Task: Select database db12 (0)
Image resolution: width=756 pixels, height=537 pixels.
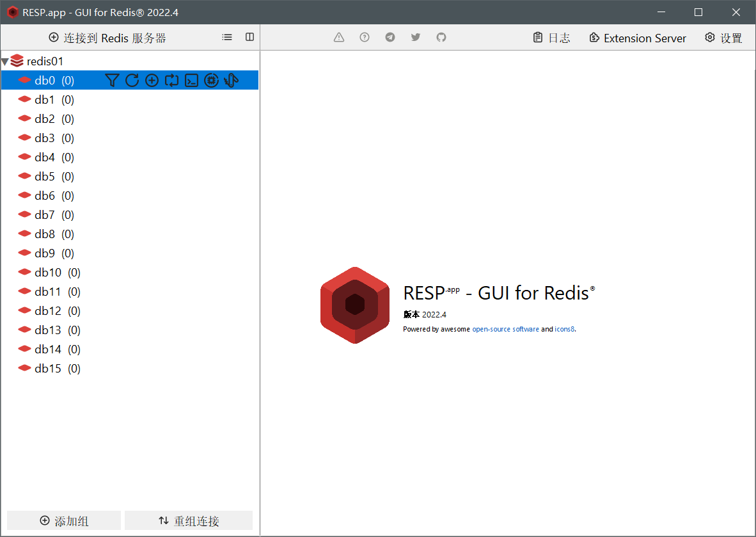Action: tap(130, 310)
